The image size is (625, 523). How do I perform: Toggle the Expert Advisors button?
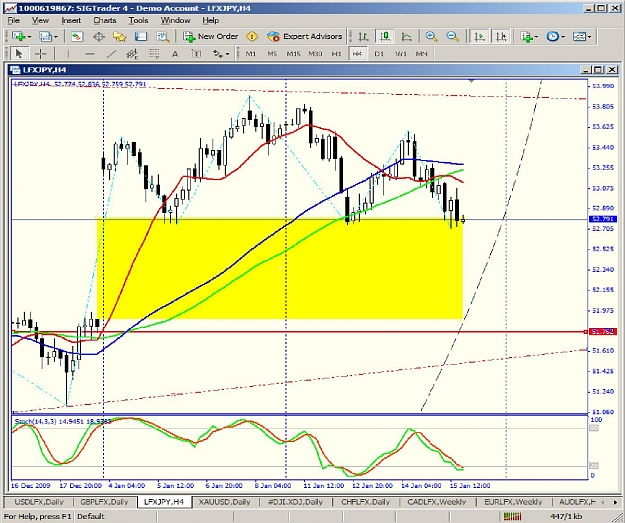(305, 37)
